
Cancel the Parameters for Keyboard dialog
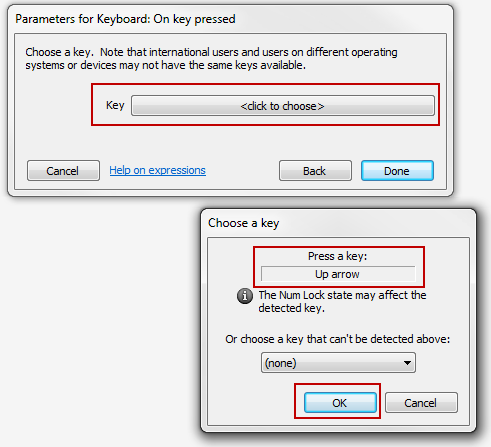(63, 171)
